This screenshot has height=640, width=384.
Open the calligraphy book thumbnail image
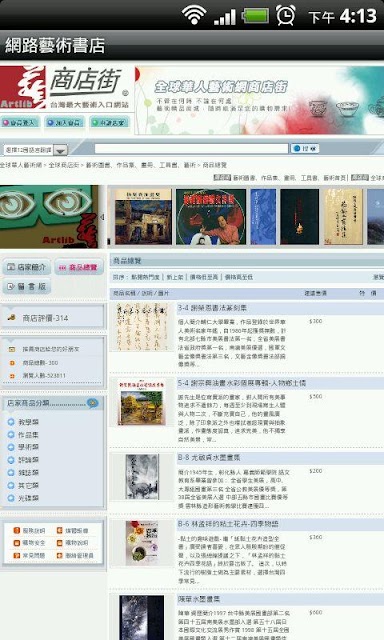pos(141,327)
